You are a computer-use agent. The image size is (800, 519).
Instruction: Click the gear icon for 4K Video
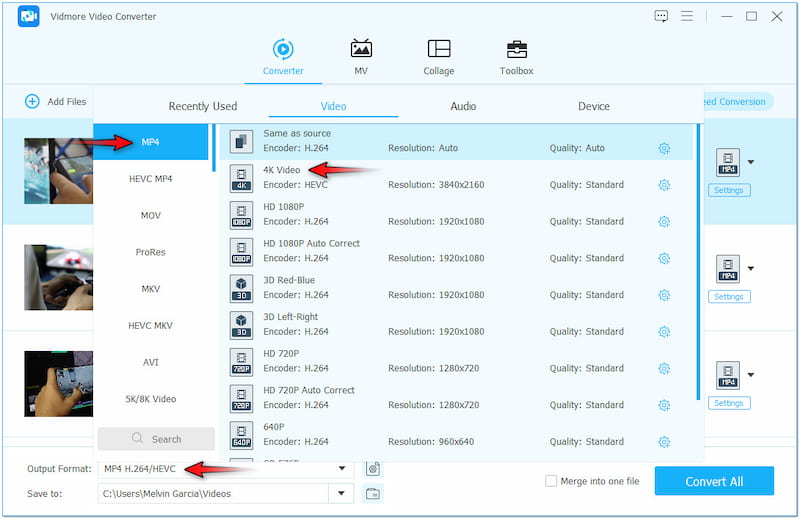coord(664,185)
